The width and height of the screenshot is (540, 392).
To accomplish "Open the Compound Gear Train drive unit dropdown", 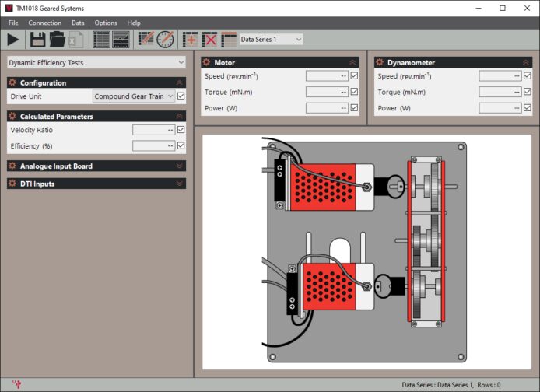I will pyautogui.click(x=134, y=96).
